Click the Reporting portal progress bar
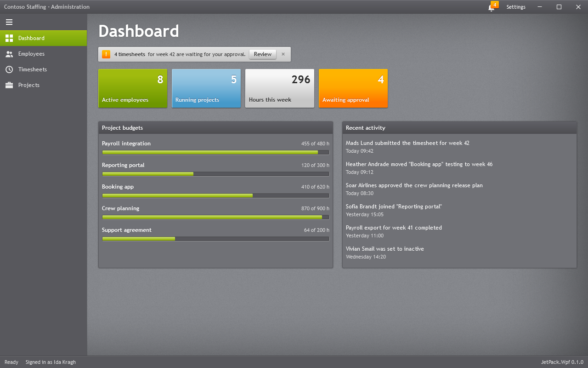 215,174
